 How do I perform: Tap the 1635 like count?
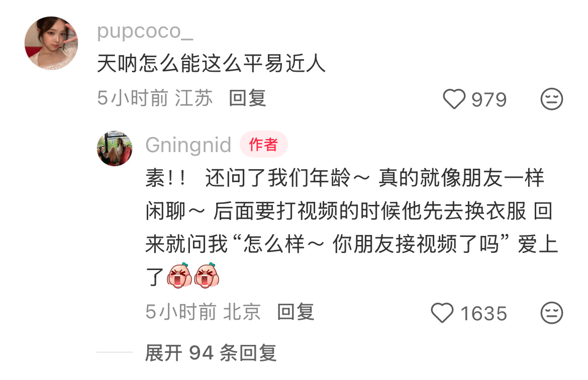(484, 314)
